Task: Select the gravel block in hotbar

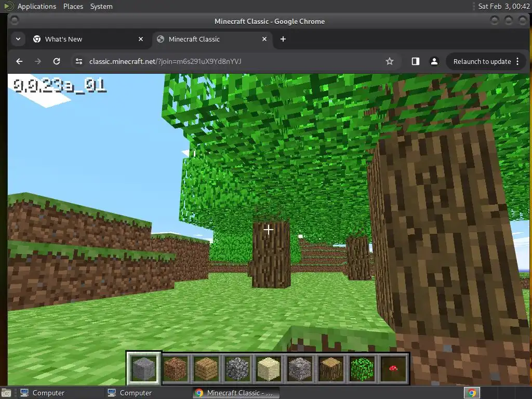Action: tap(300, 368)
